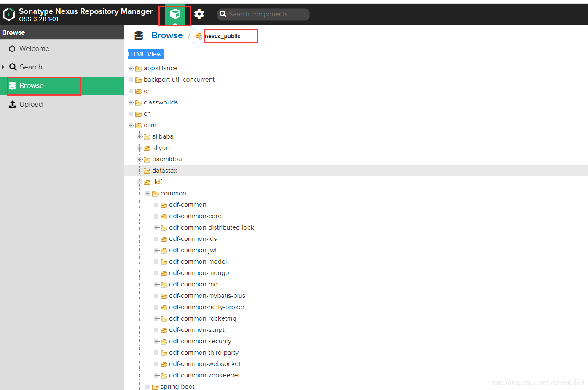The image size is (588, 390).
Task: Focus the Search components field
Action: click(x=263, y=14)
